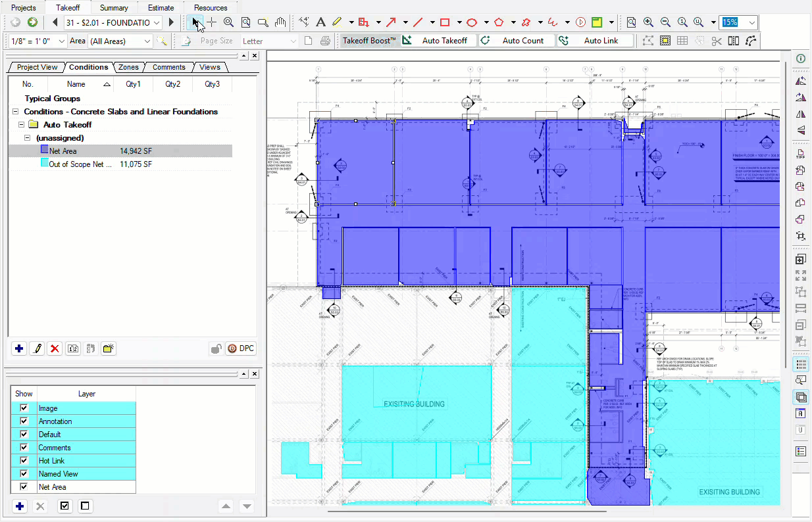Screen dimensions: 812x522
Task: Choose the text annotation tool
Action: click(320, 22)
